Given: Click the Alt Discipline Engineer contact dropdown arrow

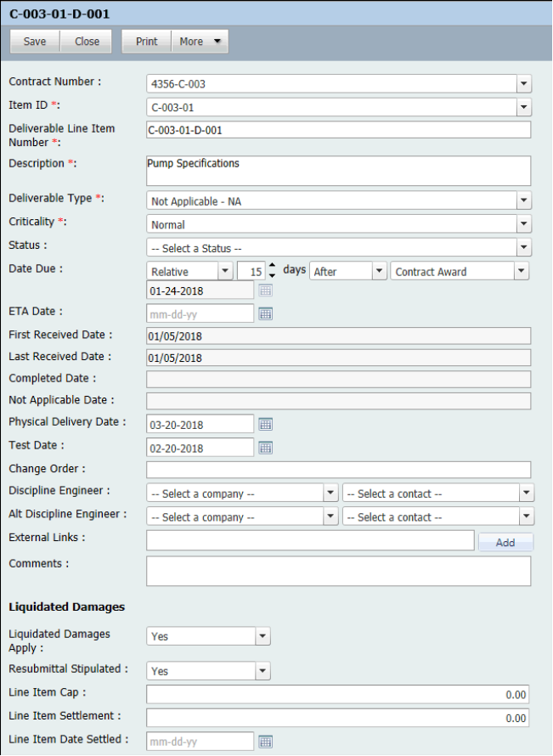Looking at the screenshot, I should click(x=526, y=516).
